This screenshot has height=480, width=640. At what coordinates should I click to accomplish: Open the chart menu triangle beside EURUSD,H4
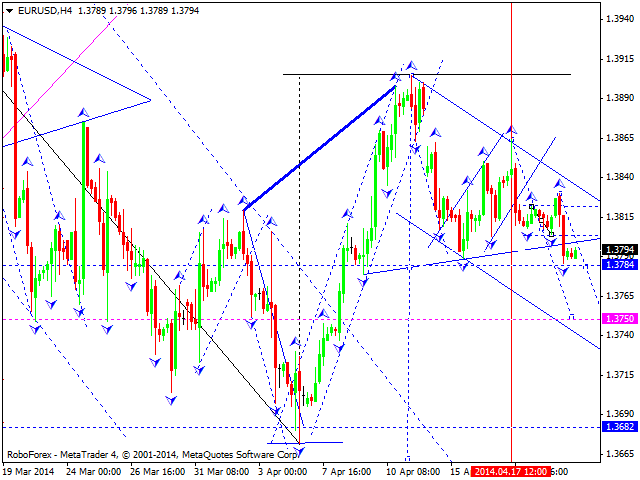(9, 11)
